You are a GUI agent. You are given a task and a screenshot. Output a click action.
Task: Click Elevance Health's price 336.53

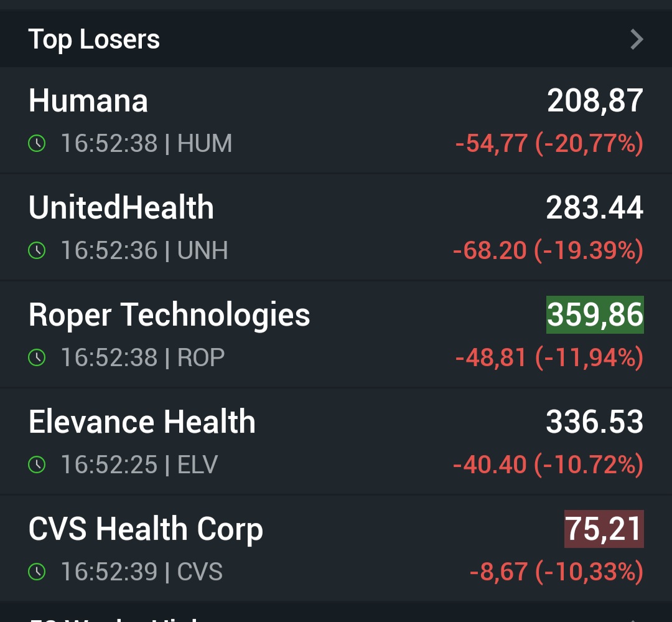point(595,422)
